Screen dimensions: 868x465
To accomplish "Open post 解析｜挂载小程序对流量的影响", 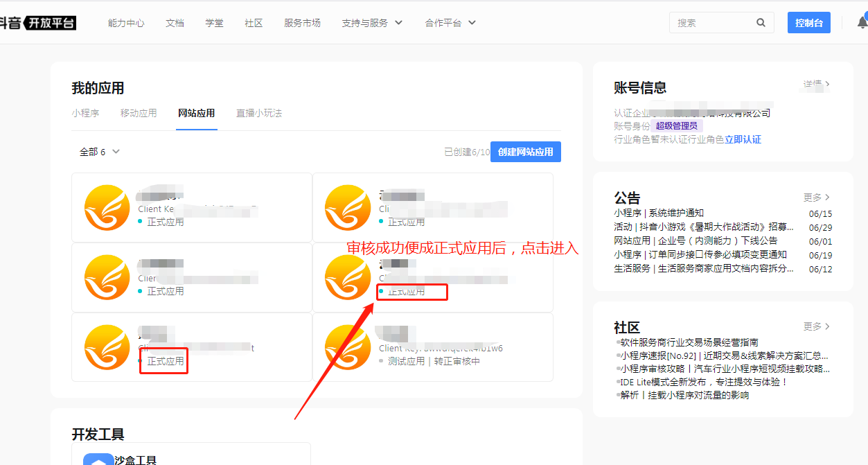I will (684, 395).
